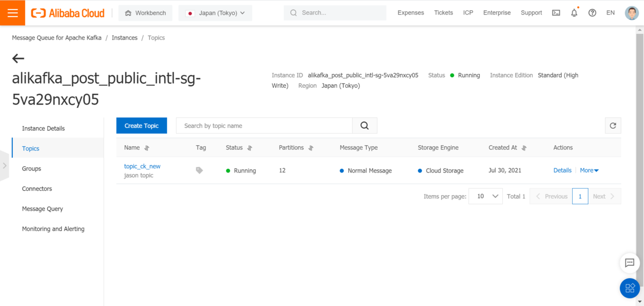The height and width of the screenshot is (306, 644).
Task: Sort topics by Name column
Action: [x=147, y=148]
